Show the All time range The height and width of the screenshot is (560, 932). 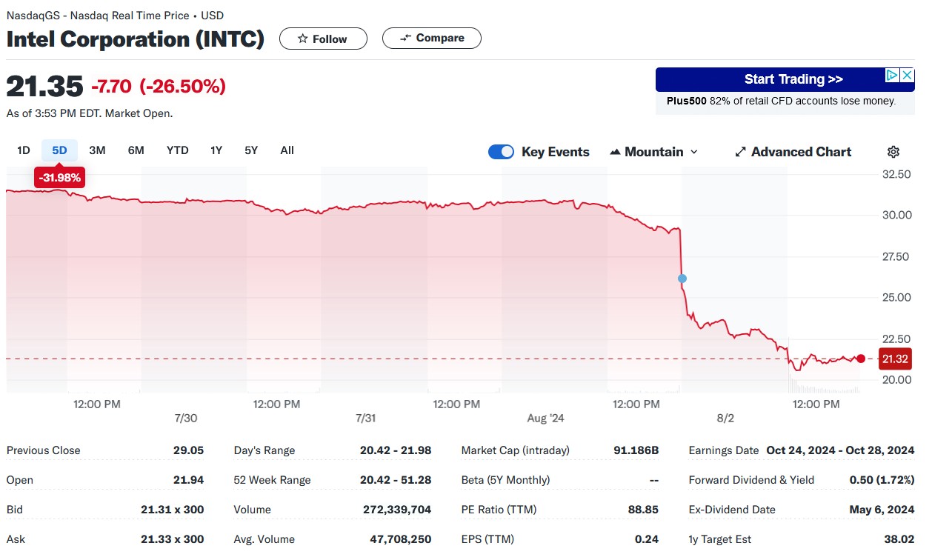click(287, 150)
